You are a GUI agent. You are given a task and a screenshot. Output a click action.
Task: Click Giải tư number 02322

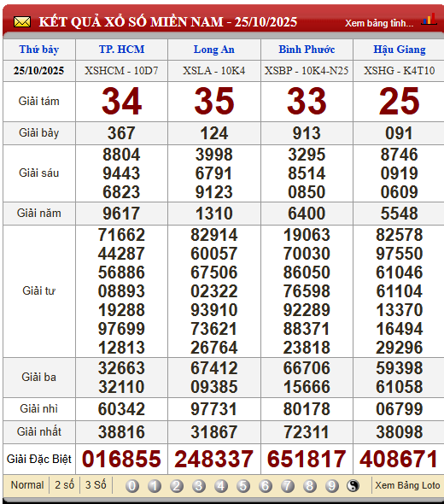(x=214, y=291)
